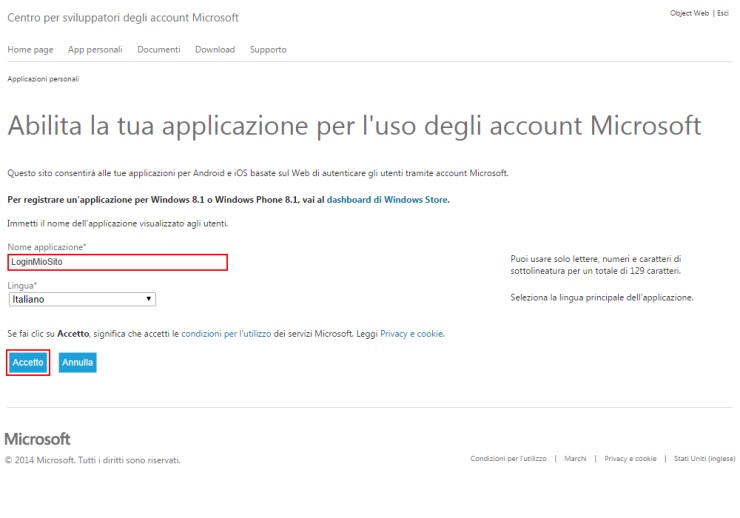Open Stati Uniti (inglese) region link
The height and width of the screenshot is (518, 740).
coord(705,459)
